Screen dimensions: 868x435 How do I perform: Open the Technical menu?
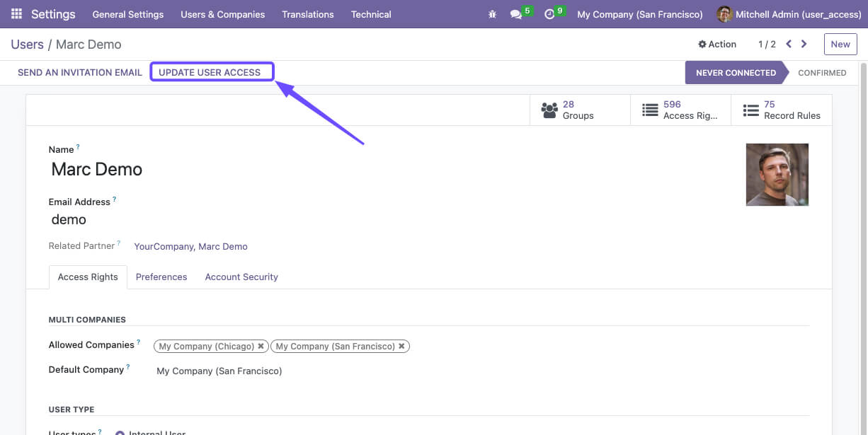pyautogui.click(x=370, y=14)
